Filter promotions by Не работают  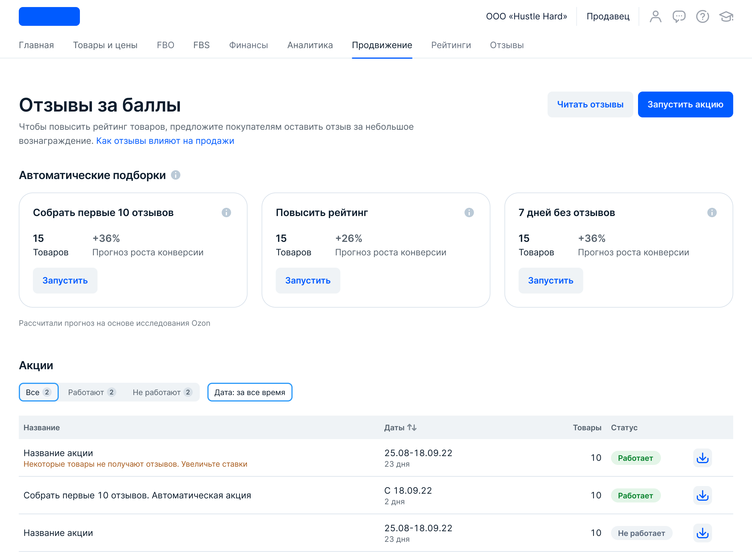click(162, 392)
